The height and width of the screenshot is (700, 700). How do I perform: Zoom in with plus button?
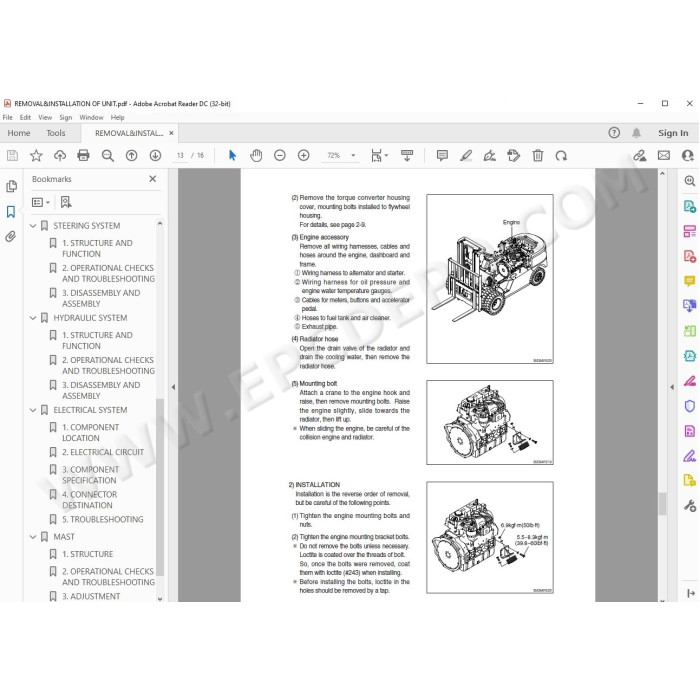tap(304, 155)
